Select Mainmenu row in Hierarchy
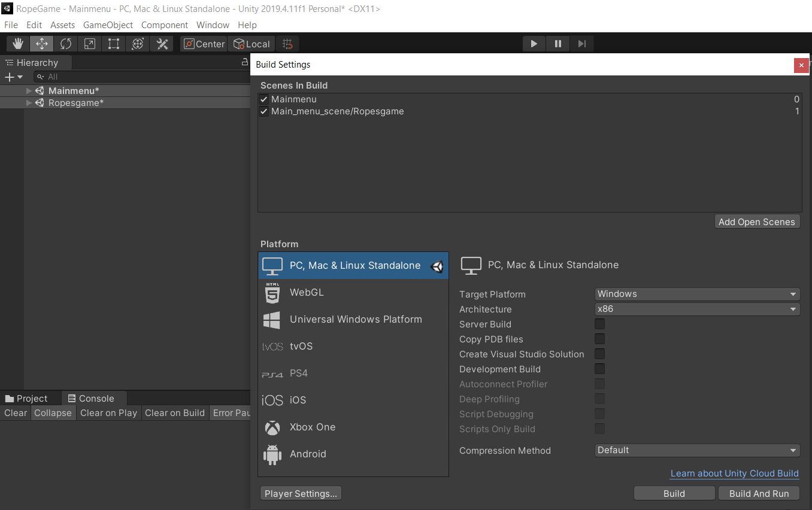 [x=125, y=91]
